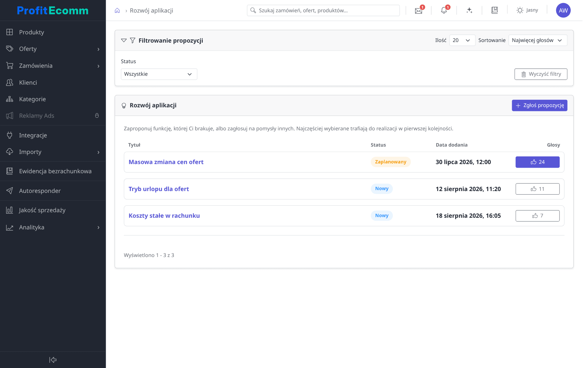The width and height of the screenshot is (588, 368).
Task: Click the Wyczyść filtry button
Action: tap(541, 74)
